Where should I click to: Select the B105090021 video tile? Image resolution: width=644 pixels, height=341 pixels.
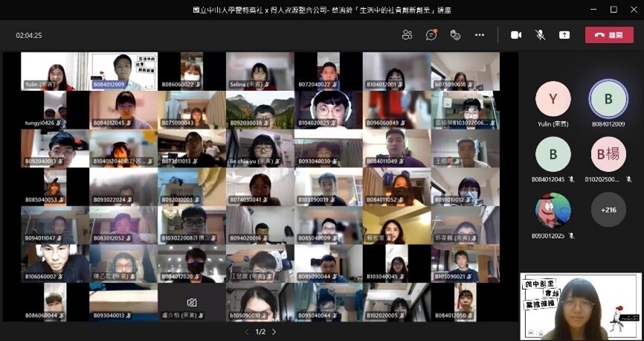pyautogui.click(x=466, y=264)
